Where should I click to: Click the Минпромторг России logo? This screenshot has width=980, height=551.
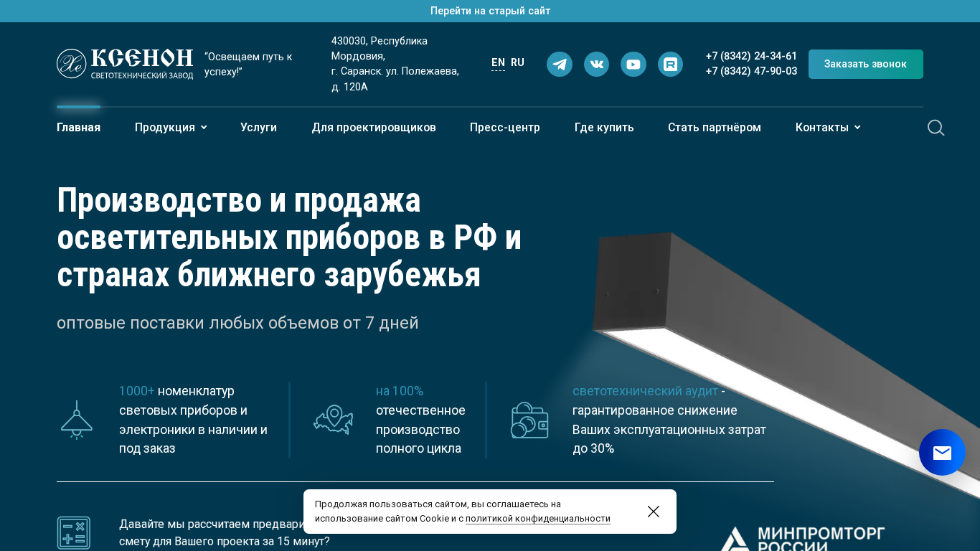coord(802,538)
